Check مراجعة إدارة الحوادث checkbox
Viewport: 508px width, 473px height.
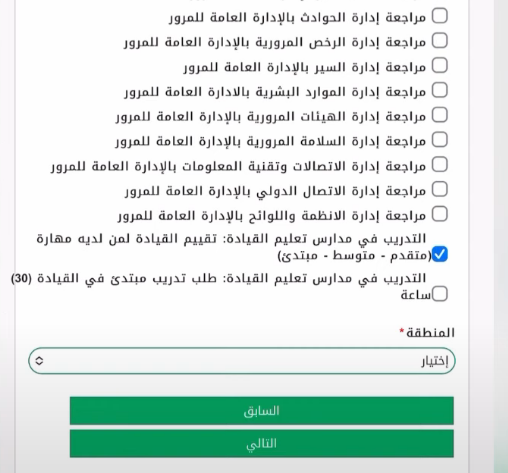[439, 16]
